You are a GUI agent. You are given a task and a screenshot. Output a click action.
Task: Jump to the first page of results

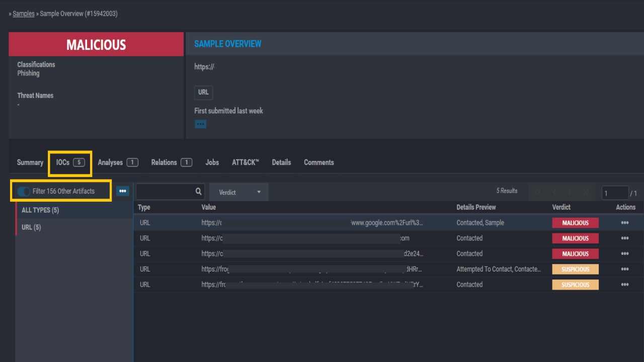click(x=537, y=193)
